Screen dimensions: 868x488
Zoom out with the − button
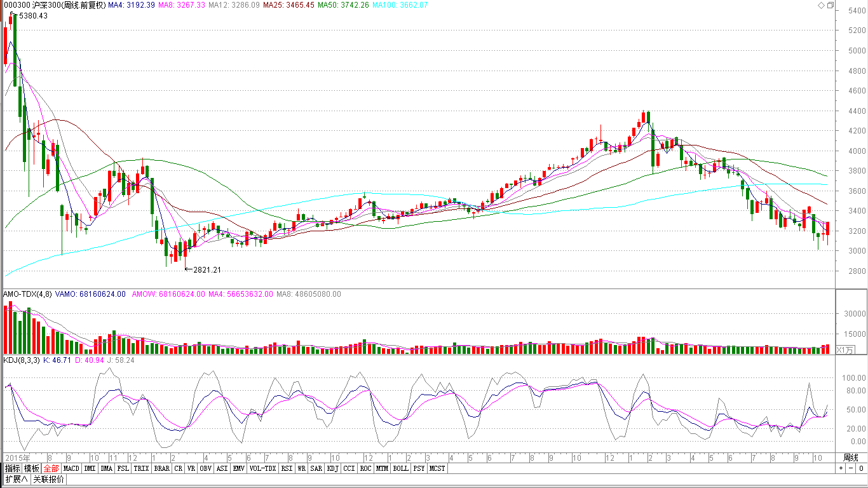tap(850, 468)
